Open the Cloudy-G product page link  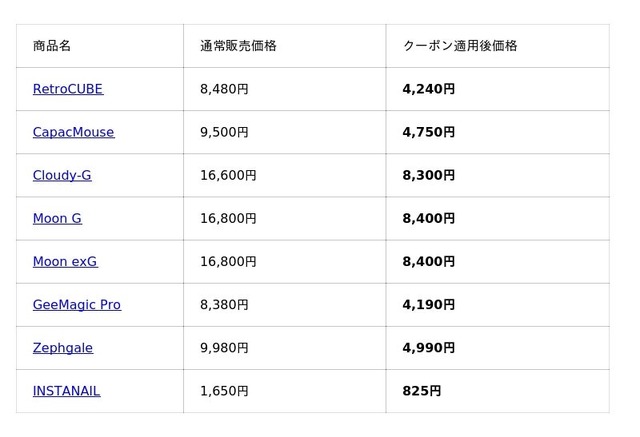click(x=62, y=175)
